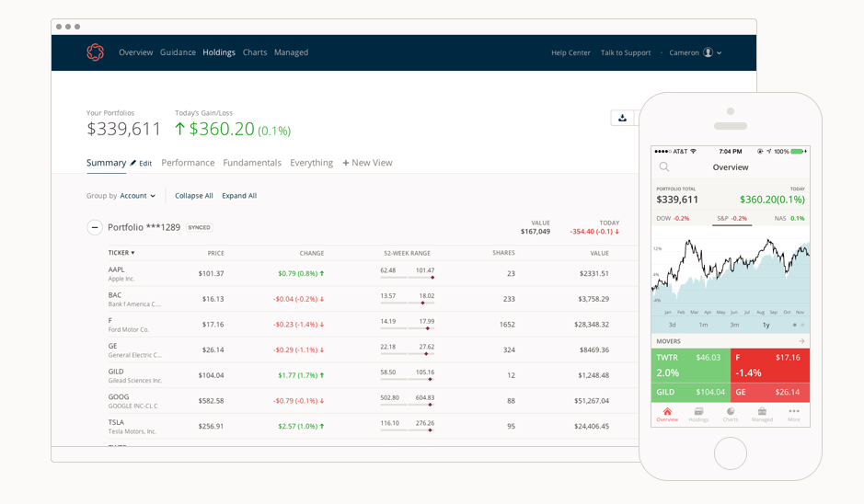Tap the Holdings icon in phone tab bar
864x504 pixels.
point(698,411)
